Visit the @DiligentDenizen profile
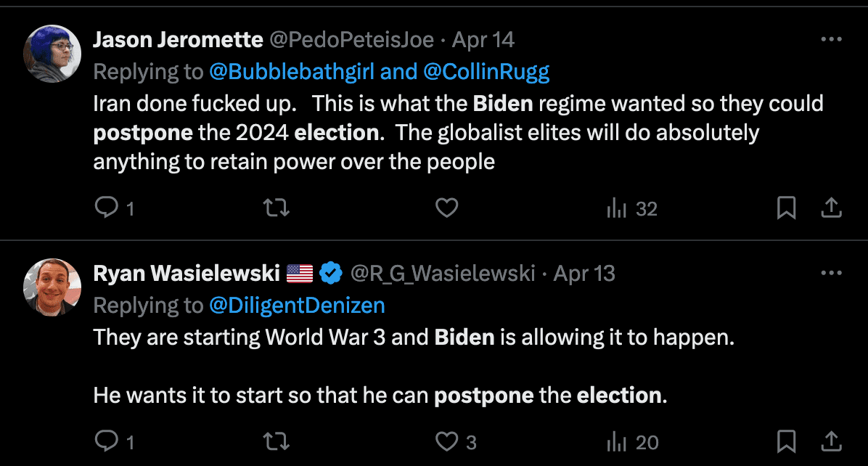Screen dimensions: 868x466 [297, 306]
